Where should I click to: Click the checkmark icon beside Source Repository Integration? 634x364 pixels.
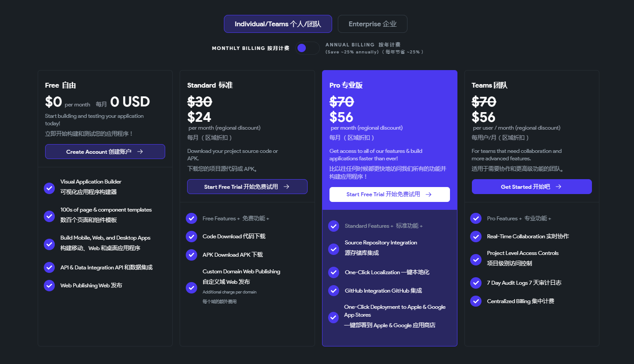tap(333, 250)
